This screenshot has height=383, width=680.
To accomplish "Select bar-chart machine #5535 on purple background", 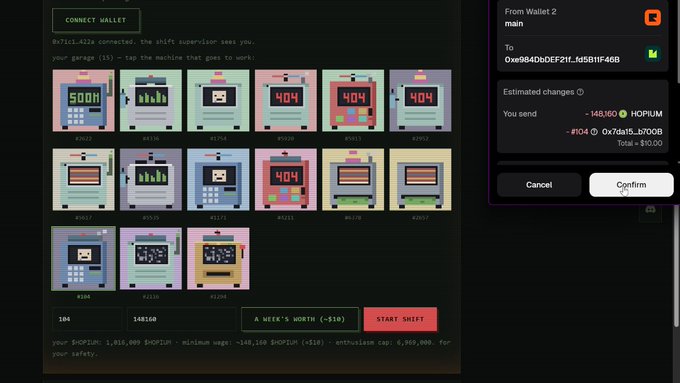I will pyautogui.click(x=151, y=180).
